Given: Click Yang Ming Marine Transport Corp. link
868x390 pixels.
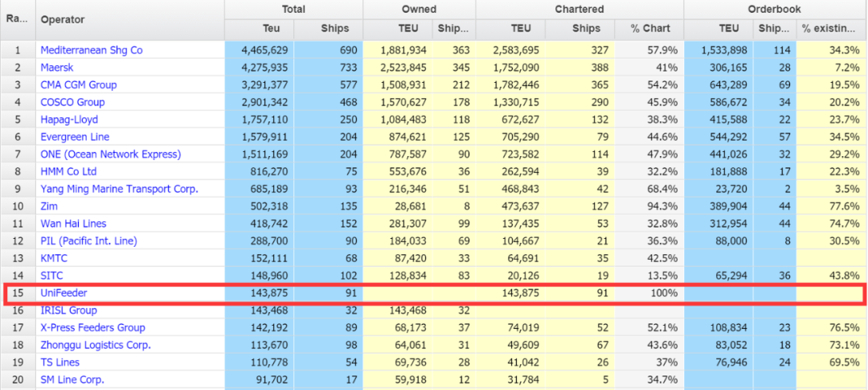Looking at the screenshot, I should [119, 189].
